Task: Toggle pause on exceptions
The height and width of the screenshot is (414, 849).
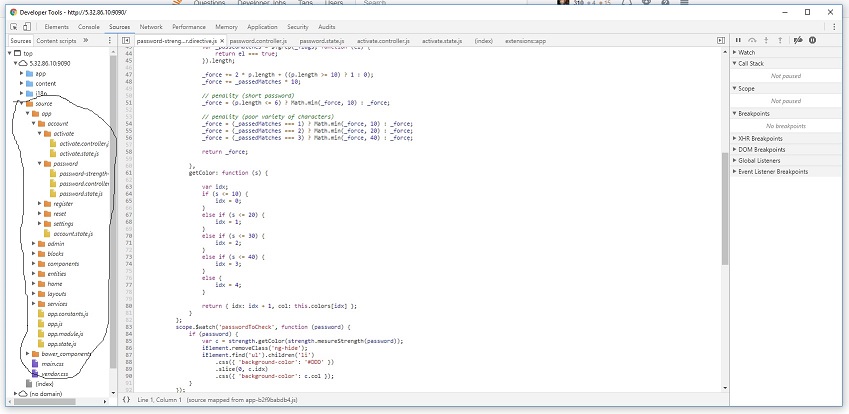Action: click(812, 41)
